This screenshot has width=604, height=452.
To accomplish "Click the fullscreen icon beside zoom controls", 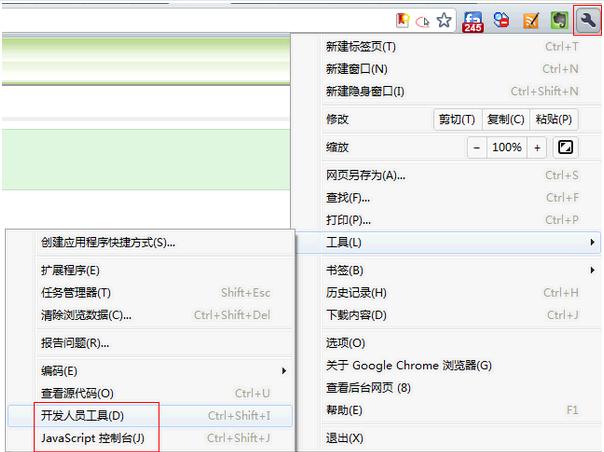I will (x=565, y=147).
